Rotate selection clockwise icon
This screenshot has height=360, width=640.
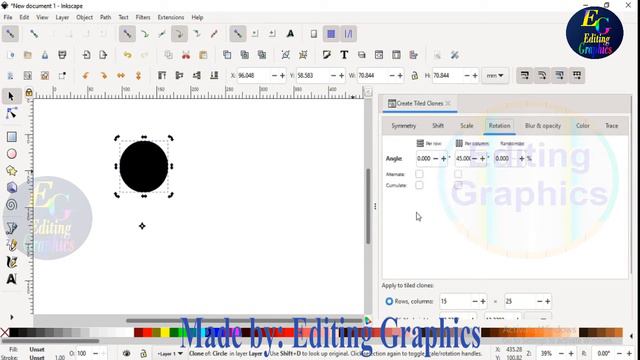[103, 76]
